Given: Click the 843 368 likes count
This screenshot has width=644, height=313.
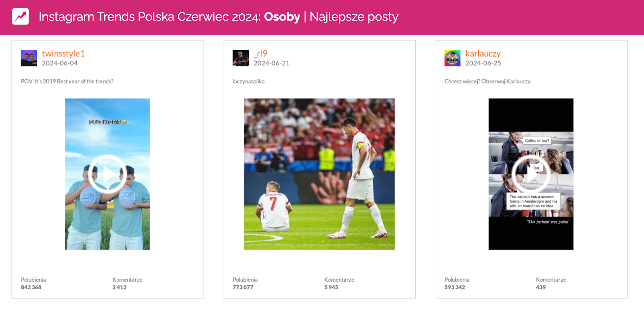Looking at the screenshot, I should 31,287.
